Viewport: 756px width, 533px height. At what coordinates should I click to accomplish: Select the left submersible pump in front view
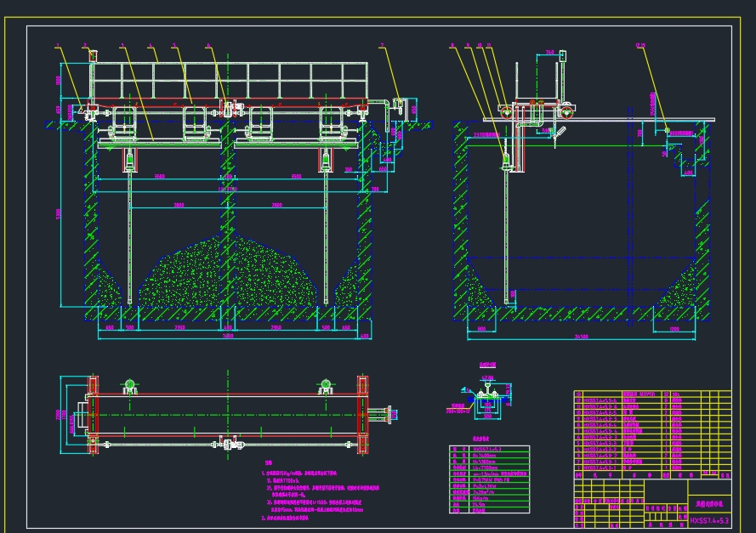[130, 159]
